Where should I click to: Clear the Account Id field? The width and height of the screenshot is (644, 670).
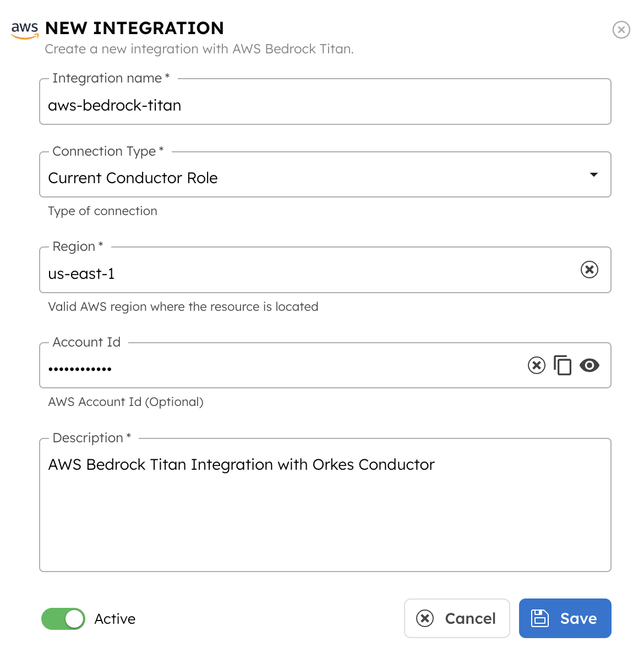click(537, 365)
